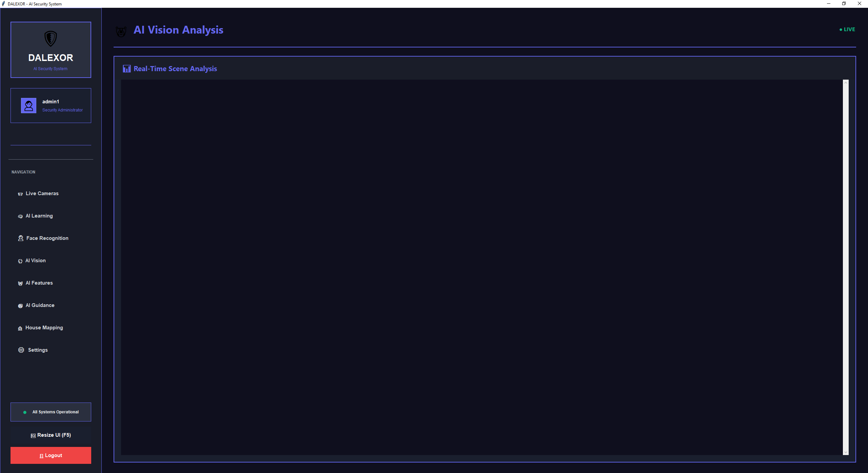Click the red Logout button

tap(51, 455)
